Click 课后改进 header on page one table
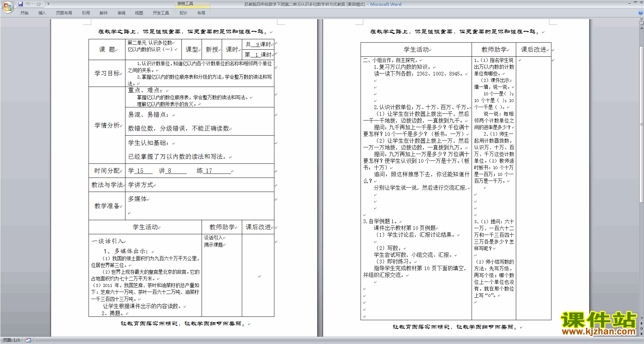Screen dimensions: 644x344 pos(258,227)
